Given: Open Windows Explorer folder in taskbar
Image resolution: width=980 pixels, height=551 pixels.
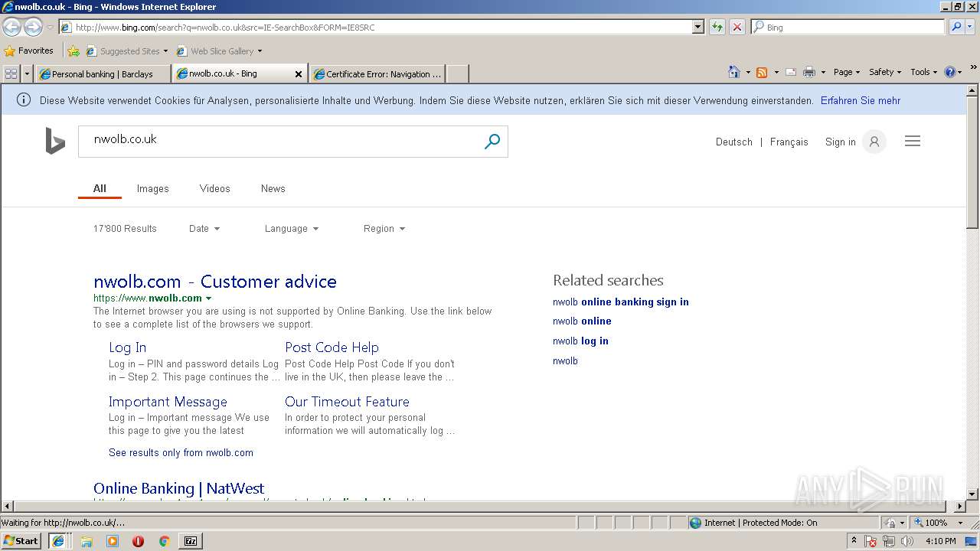Looking at the screenshot, I should point(87,541).
